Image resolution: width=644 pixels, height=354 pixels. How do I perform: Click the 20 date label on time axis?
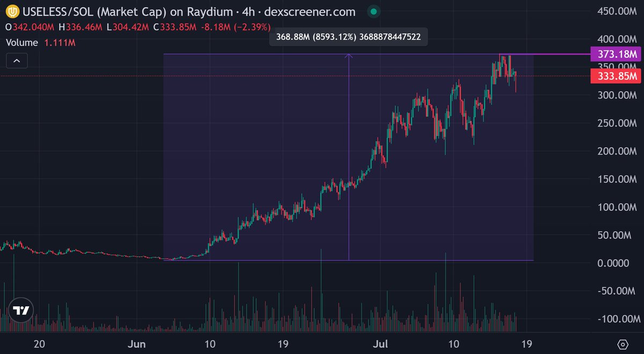(x=39, y=343)
